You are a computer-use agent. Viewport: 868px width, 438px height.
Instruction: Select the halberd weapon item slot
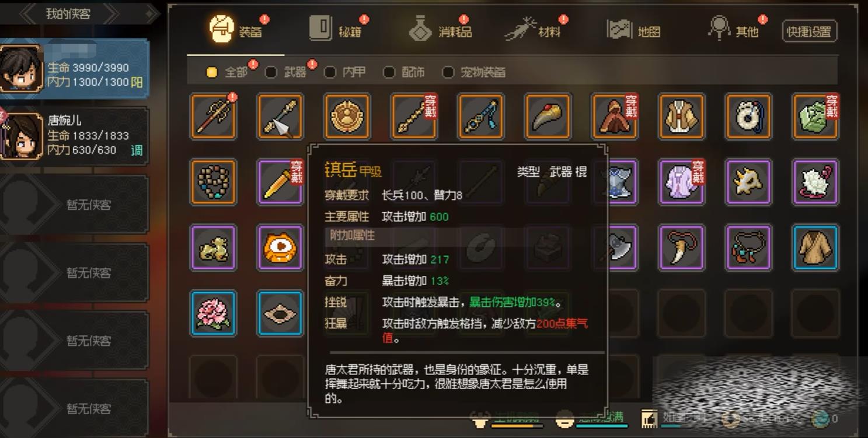[213, 116]
